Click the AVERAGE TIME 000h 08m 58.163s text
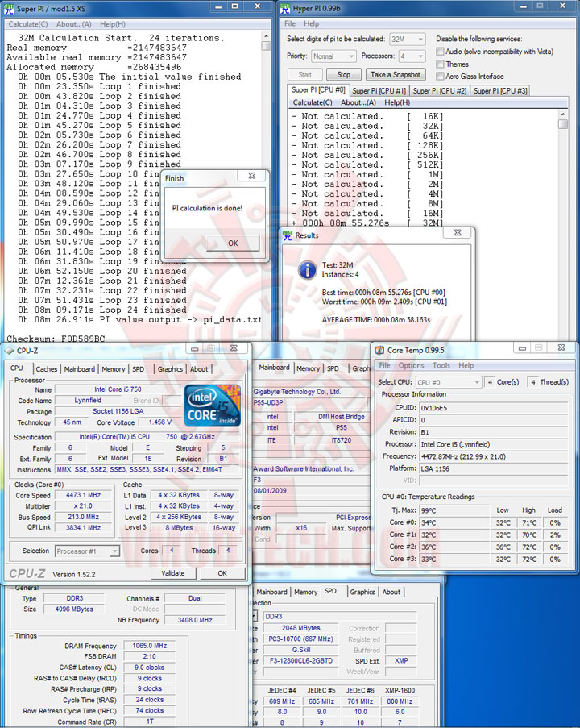 [376, 320]
